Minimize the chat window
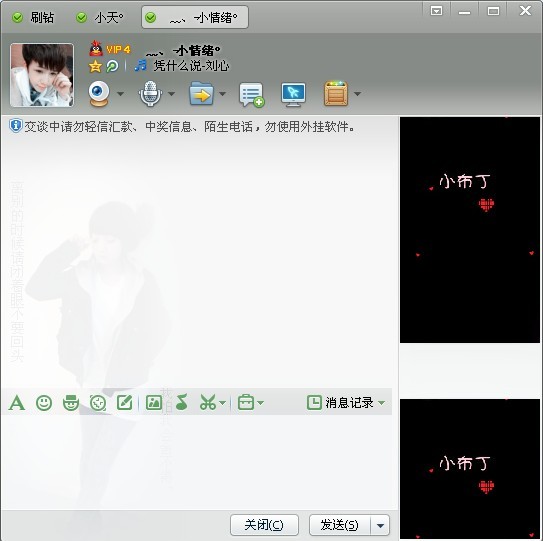543x541 pixels. (x=464, y=12)
